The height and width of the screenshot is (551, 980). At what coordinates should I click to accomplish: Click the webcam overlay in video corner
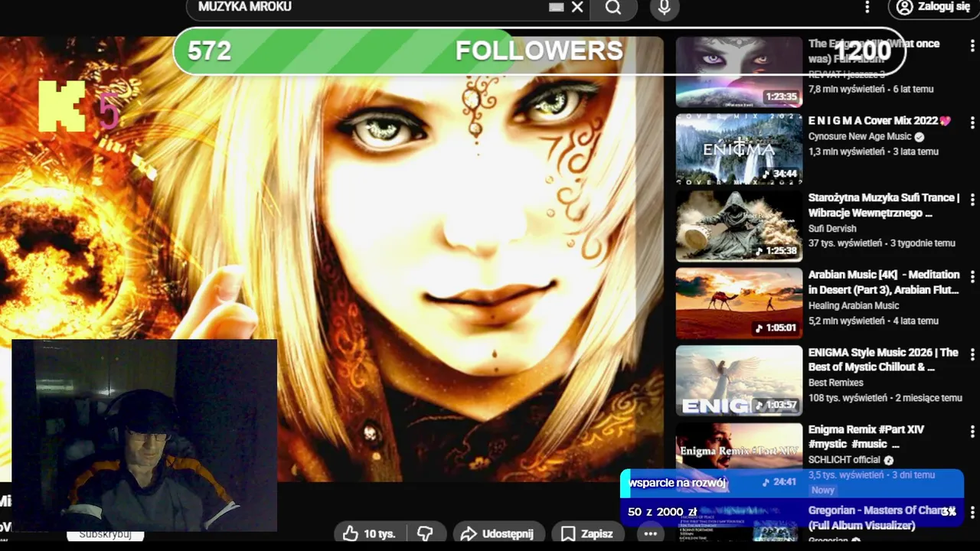(x=145, y=435)
